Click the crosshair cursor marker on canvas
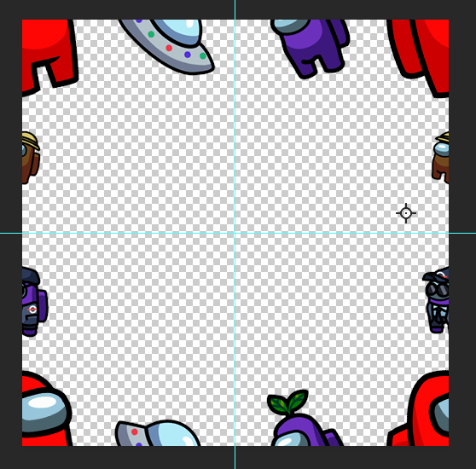 [x=406, y=213]
